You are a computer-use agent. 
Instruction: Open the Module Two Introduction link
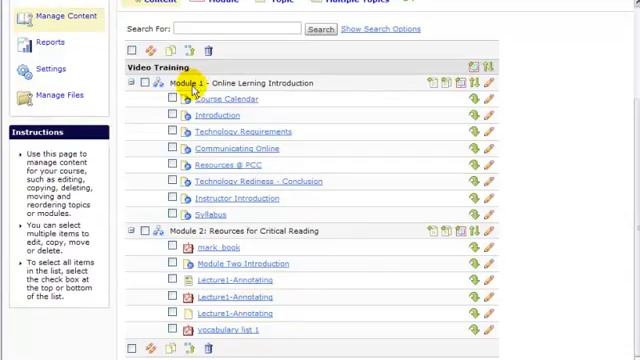(243, 264)
